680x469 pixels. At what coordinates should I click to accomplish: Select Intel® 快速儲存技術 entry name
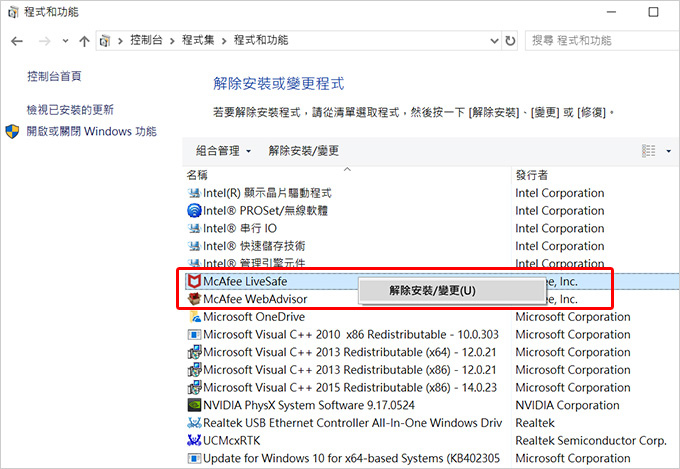click(254, 246)
